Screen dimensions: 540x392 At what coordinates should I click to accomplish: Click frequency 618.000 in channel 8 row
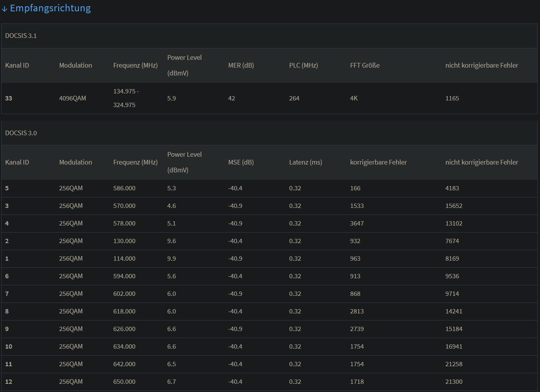pyautogui.click(x=124, y=311)
